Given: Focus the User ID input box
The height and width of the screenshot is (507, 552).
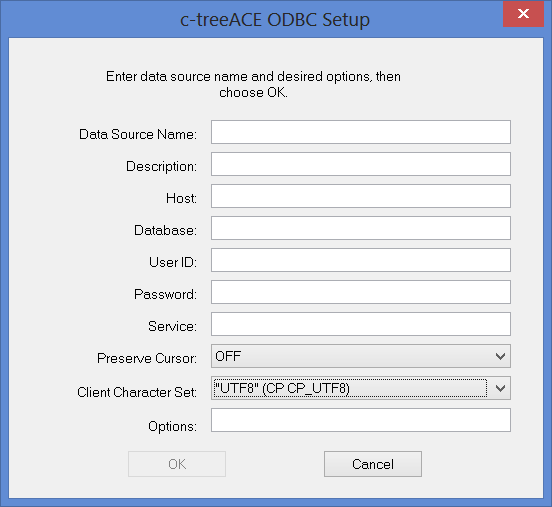Looking at the screenshot, I should click(361, 260).
